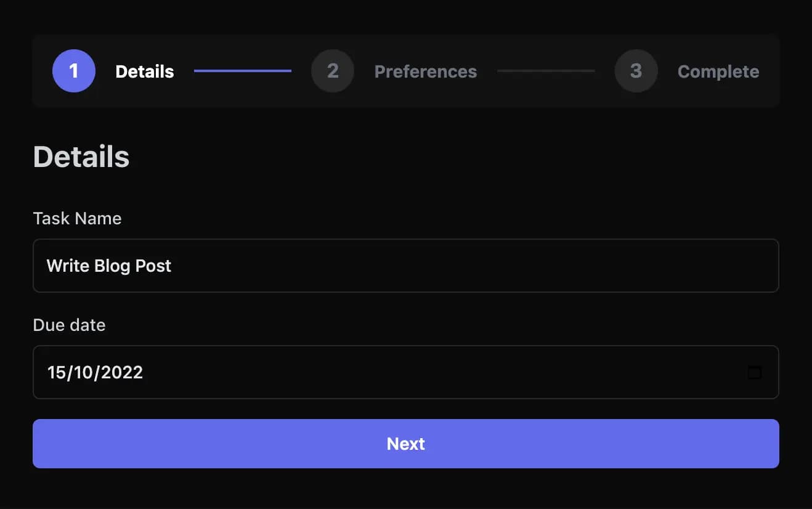Select the day value 15 in date
Image resolution: width=812 pixels, height=509 pixels.
(56, 372)
